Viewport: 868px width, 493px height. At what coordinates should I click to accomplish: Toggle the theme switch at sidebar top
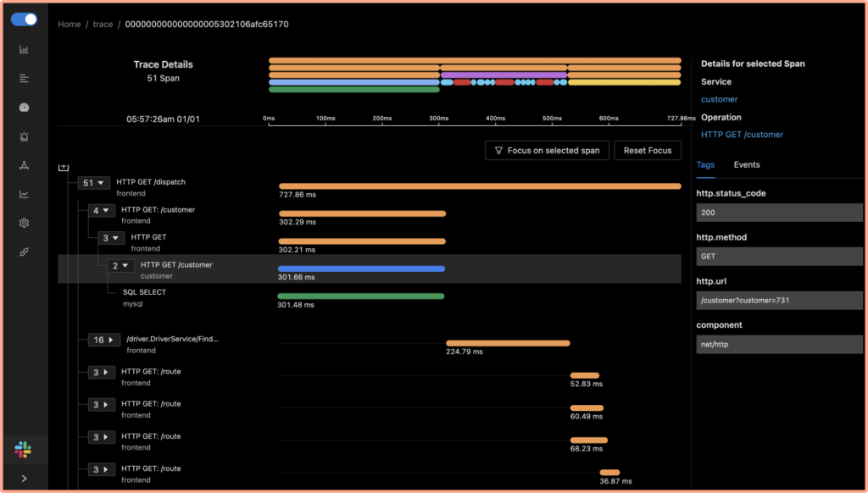[25, 19]
